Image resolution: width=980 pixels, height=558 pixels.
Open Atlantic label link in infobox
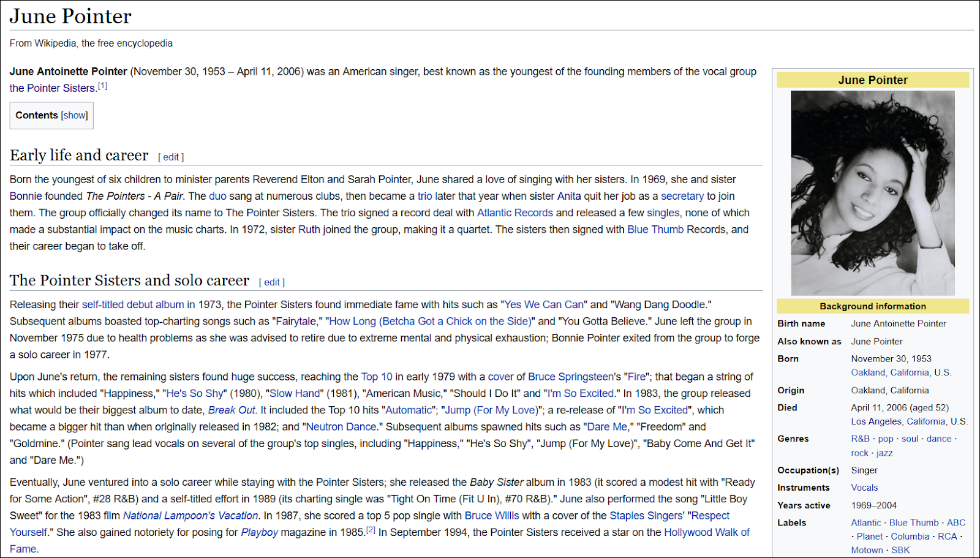coord(866,522)
